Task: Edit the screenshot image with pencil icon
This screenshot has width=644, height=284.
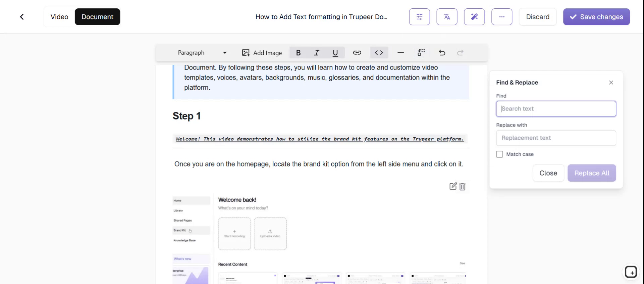Action: click(453, 186)
